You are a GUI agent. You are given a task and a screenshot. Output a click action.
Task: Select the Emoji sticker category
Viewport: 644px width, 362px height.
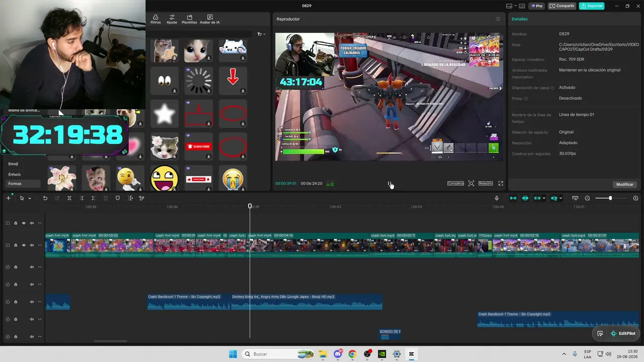pyautogui.click(x=13, y=164)
